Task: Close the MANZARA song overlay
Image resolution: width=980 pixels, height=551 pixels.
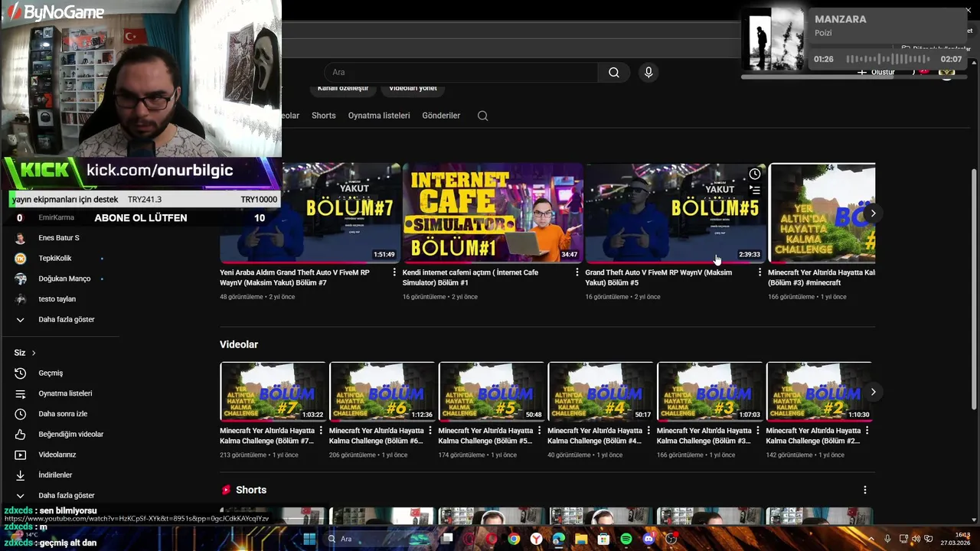Action: 968,11
